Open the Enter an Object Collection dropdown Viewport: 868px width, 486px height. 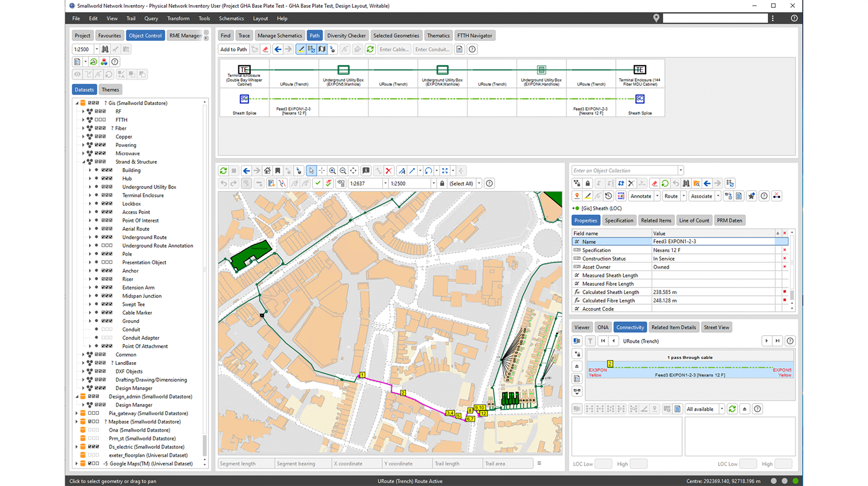click(x=680, y=171)
